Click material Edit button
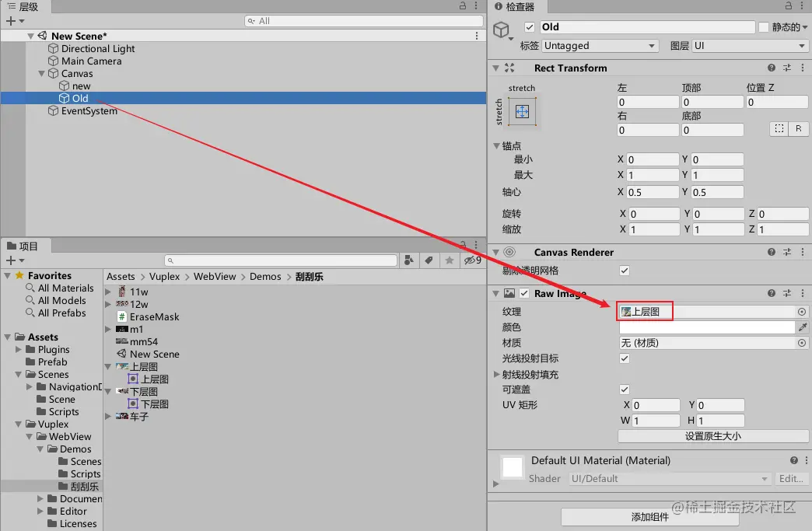This screenshot has height=531, width=812. click(791, 479)
